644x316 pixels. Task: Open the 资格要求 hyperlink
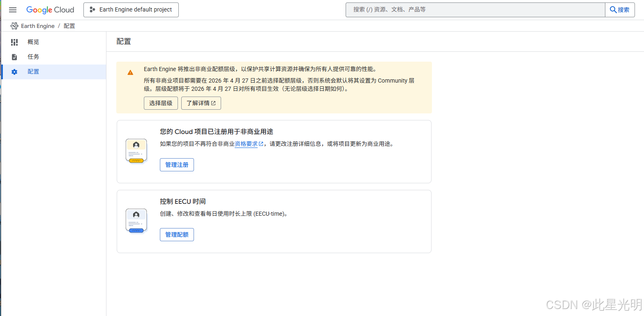(x=246, y=144)
